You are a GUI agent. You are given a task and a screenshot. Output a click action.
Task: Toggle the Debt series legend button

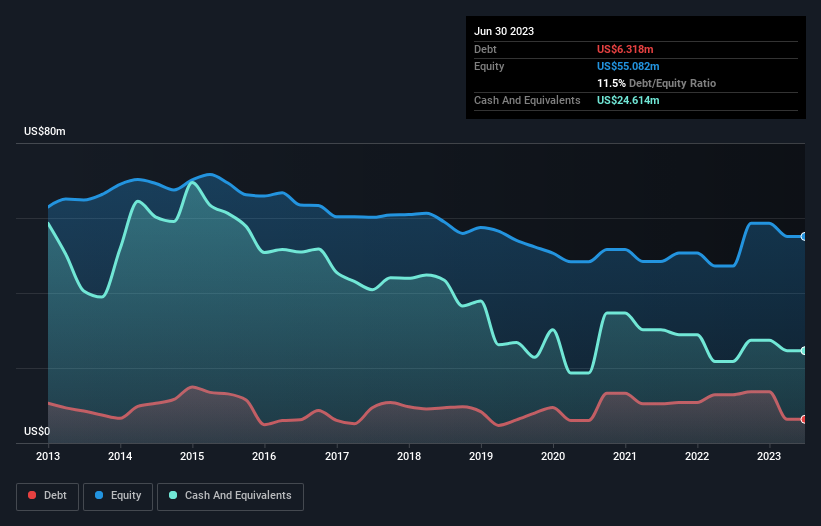pos(50,496)
